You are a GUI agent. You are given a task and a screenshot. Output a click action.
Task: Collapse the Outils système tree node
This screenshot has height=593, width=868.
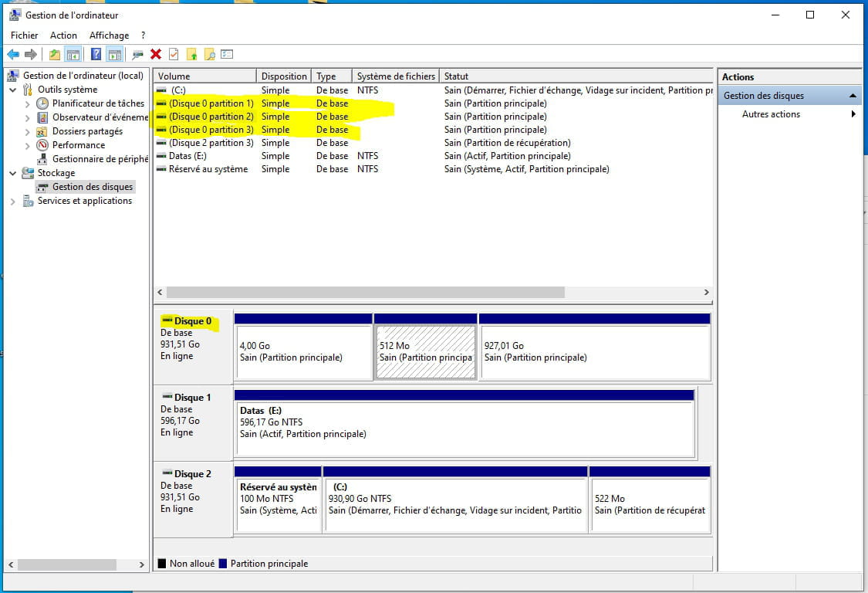pos(13,90)
